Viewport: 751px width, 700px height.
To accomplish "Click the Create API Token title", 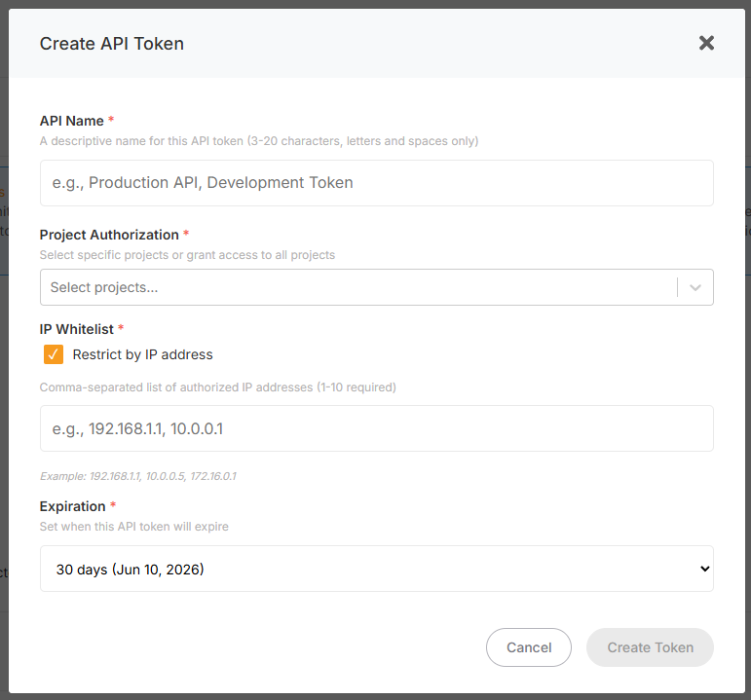I will pos(112,44).
